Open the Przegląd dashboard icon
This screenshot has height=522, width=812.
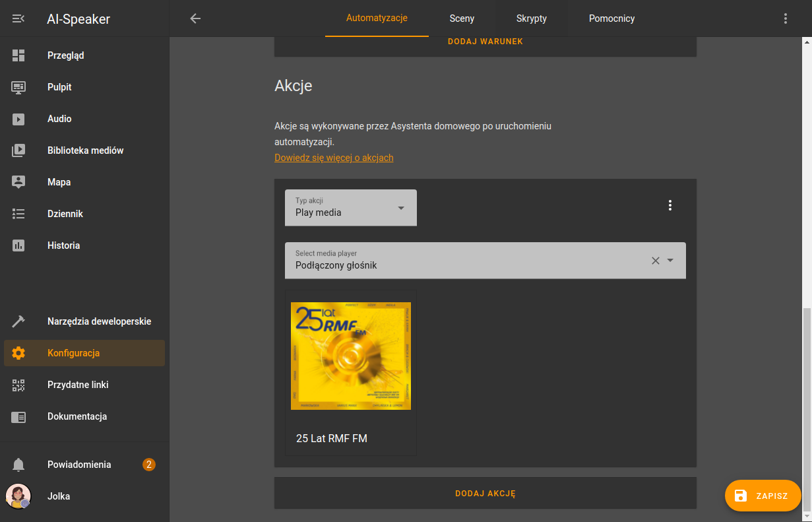(18, 55)
